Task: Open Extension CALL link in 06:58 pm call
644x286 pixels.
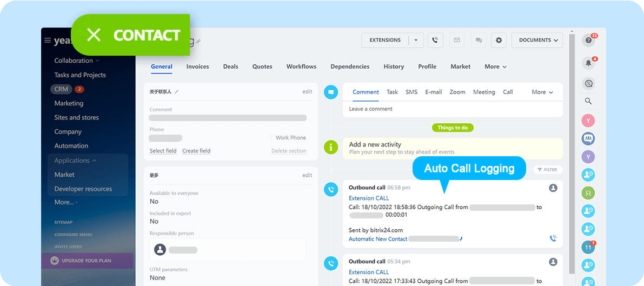Action: tap(369, 198)
